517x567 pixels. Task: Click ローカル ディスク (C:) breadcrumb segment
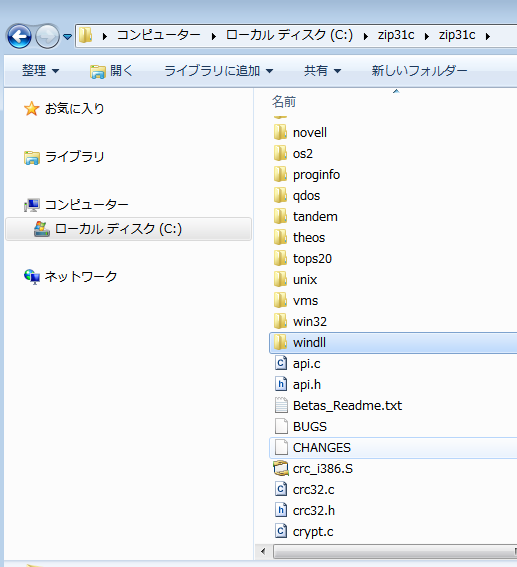pos(289,35)
